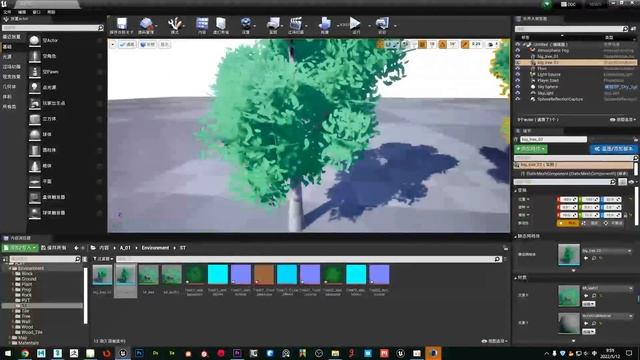The width and height of the screenshot is (640, 360).
Task: Toggle the sources panel icon beside folder search
Action: point(5,259)
